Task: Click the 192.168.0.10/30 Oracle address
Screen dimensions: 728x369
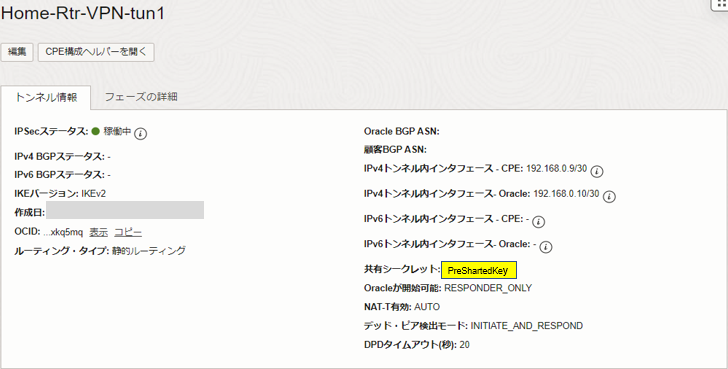Action: [566, 194]
